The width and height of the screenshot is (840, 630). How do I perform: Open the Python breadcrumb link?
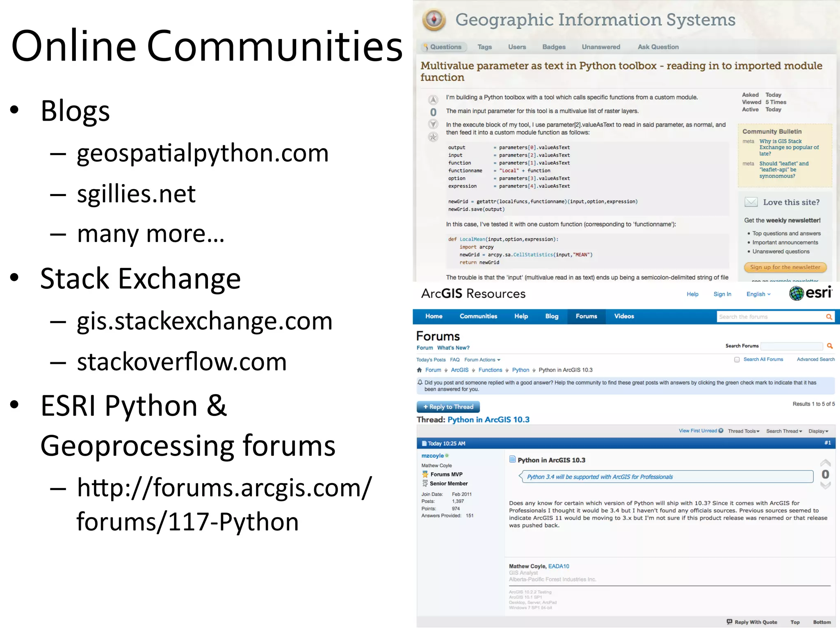[x=520, y=370]
